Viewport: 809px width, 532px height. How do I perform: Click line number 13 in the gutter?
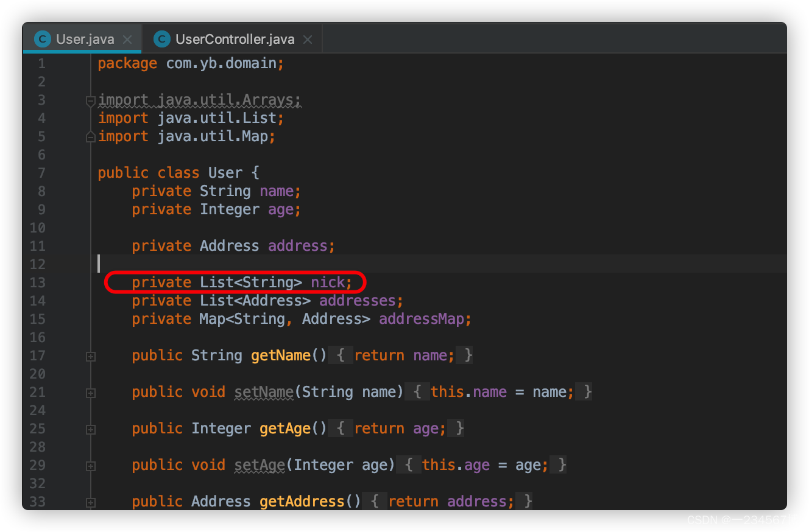point(37,282)
